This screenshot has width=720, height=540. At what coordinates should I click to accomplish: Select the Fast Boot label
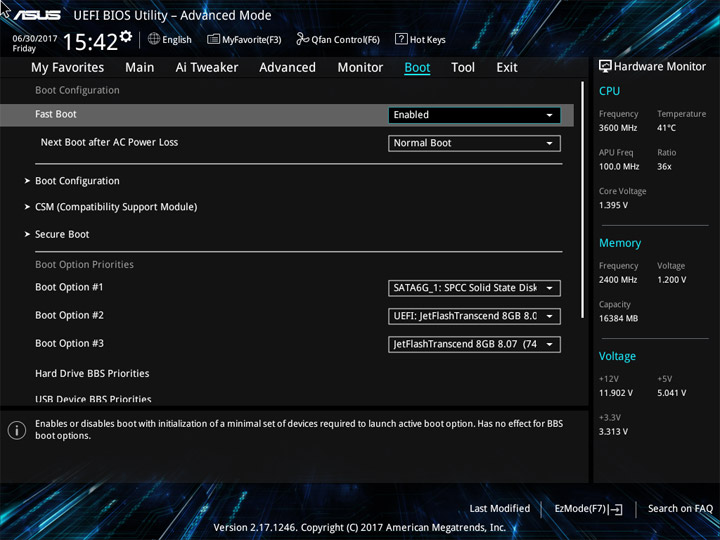(x=56, y=114)
